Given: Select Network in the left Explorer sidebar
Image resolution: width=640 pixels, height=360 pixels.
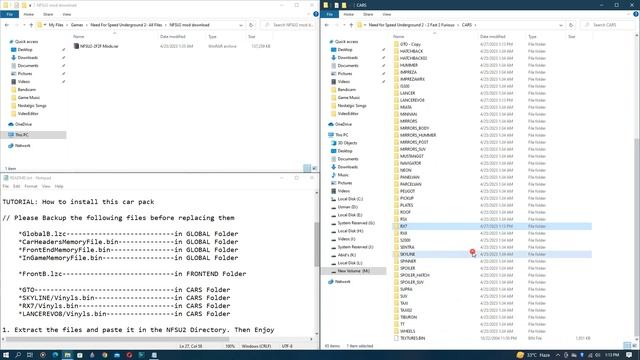Looking at the screenshot, I should click(20, 145).
